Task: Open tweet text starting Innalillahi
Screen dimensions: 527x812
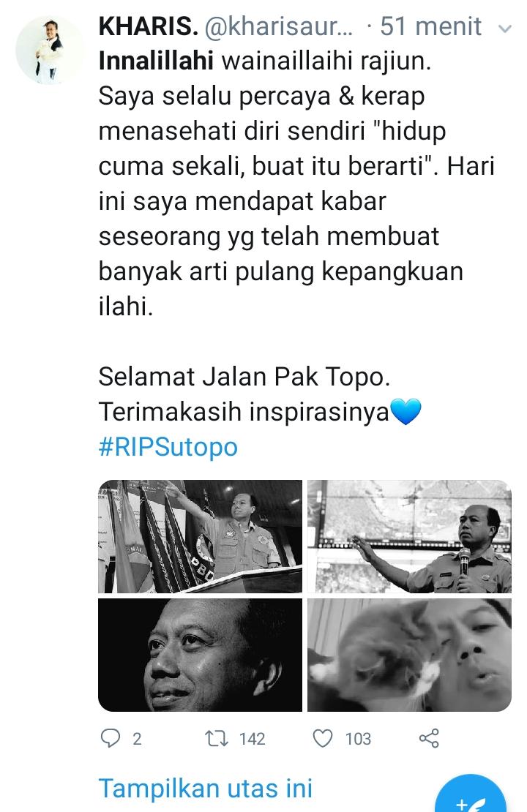Action: (x=296, y=183)
